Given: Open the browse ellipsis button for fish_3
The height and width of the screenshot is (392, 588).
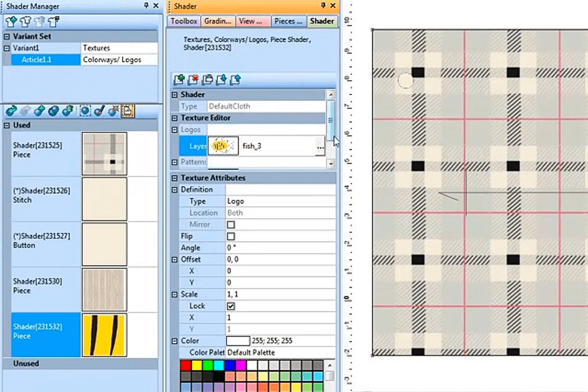Looking at the screenshot, I should (x=320, y=146).
